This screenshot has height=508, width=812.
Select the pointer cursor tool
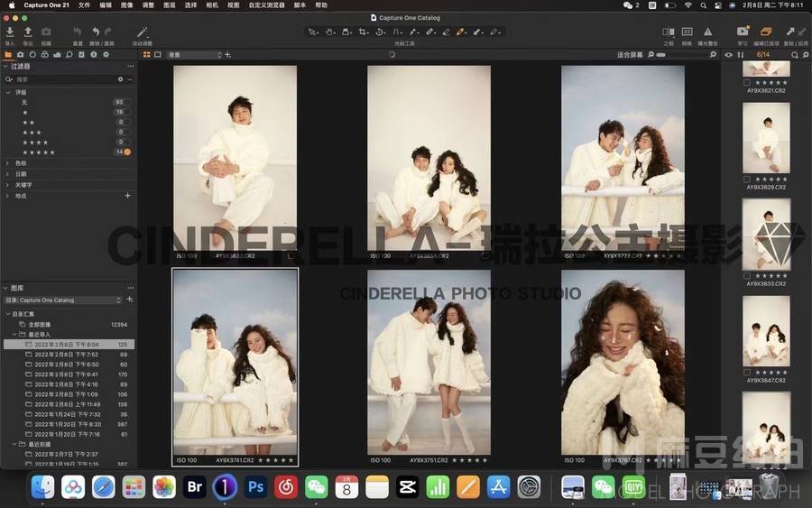(313, 32)
